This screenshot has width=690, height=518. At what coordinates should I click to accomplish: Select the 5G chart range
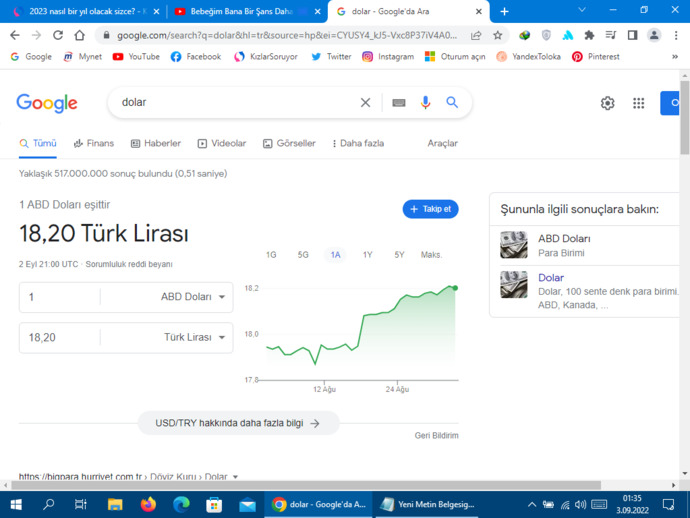(303, 255)
